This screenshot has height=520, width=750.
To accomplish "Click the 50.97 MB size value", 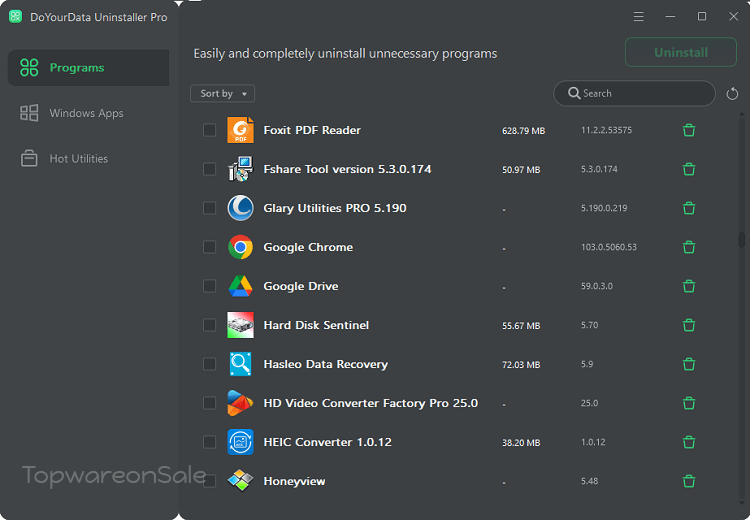I will (x=521, y=170).
